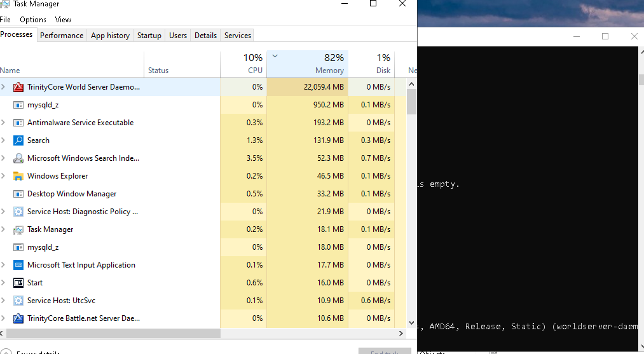Expand the Microsoft Windows Search Indexer row

tap(3, 158)
